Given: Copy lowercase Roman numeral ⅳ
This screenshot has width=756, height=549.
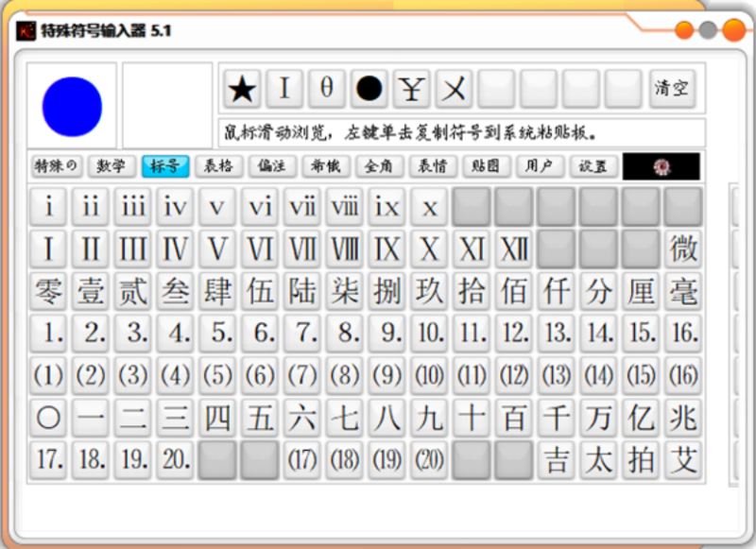Looking at the screenshot, I should pyautogui.click(x=175, y=207).
